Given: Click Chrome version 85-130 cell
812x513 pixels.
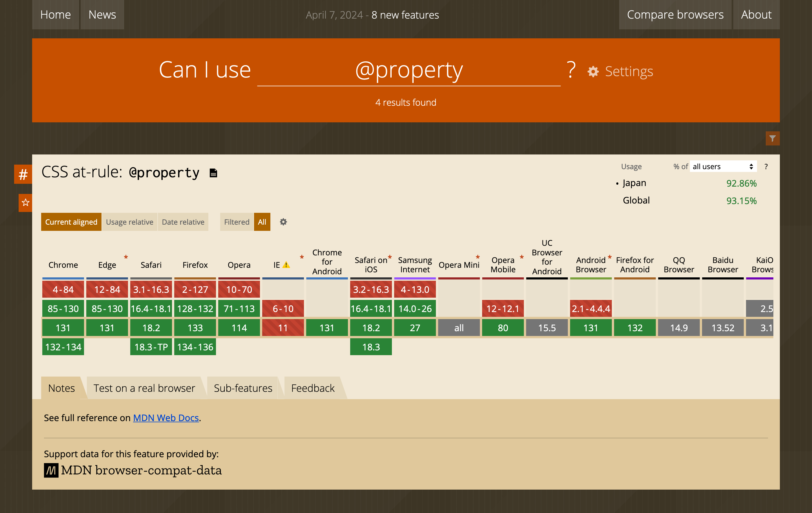Looking at the screenshot, I should pyautogui.click(x=63, y=308).
